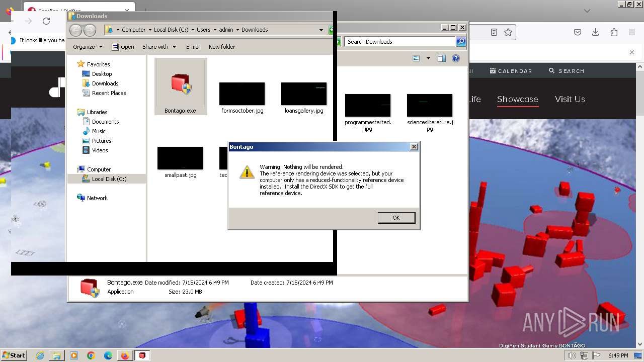This screenshot has width=644, height=362.
Task: Open Firefox extensions puzzle icon
Action: 614,32
